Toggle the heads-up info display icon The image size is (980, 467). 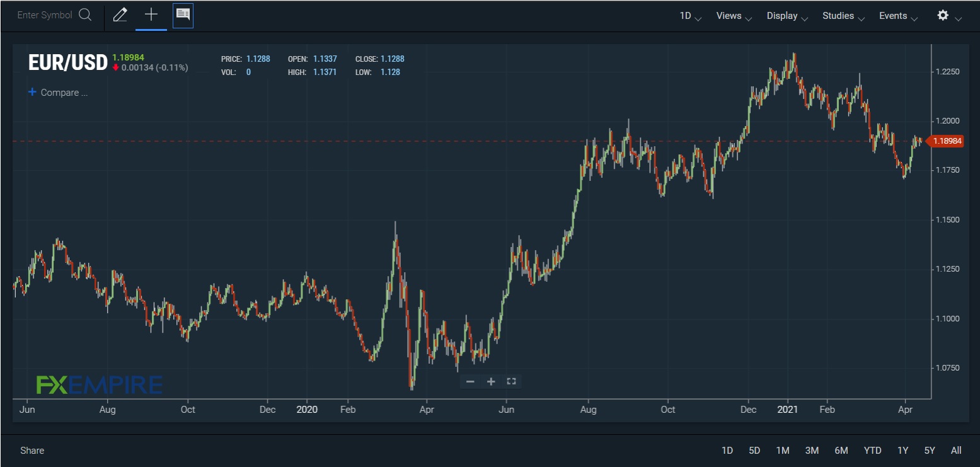[183, 15]
